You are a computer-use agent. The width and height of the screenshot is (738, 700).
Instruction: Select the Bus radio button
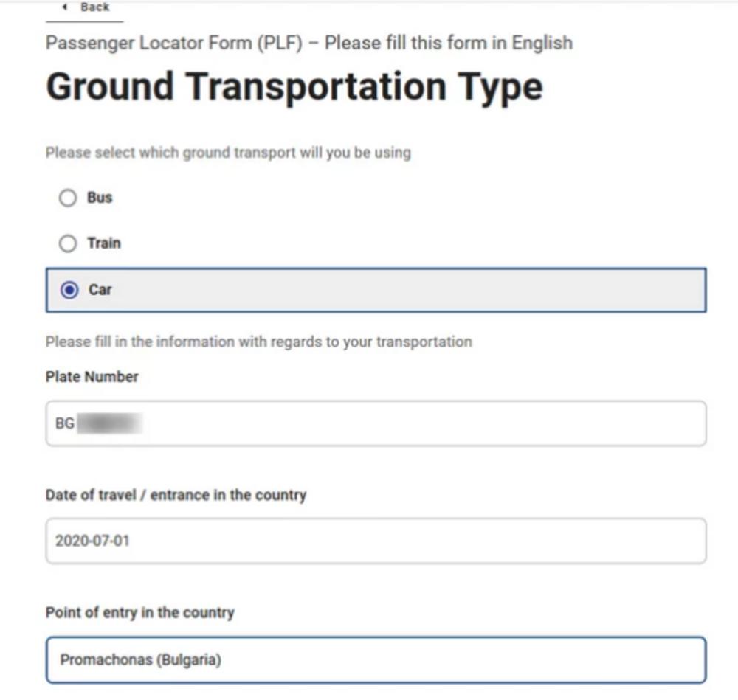(68, 198)
